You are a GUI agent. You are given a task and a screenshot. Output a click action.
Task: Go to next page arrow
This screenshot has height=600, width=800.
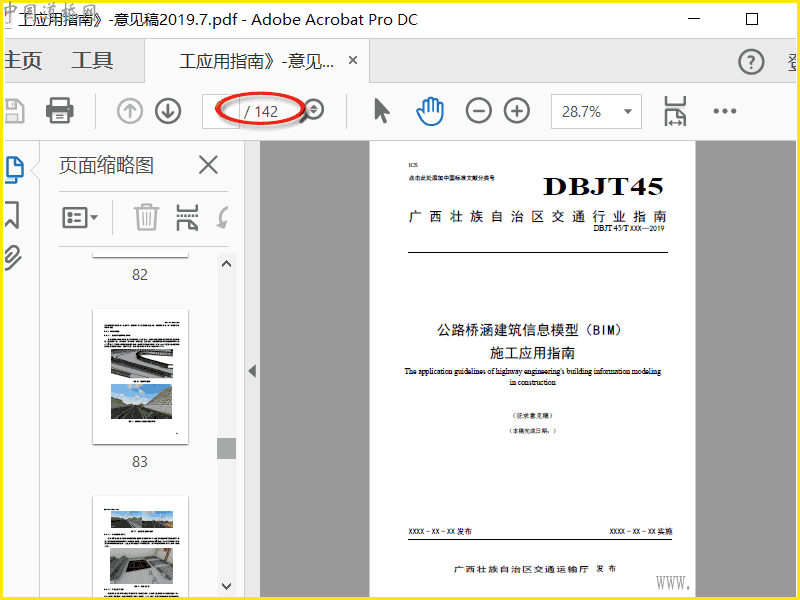168,111
